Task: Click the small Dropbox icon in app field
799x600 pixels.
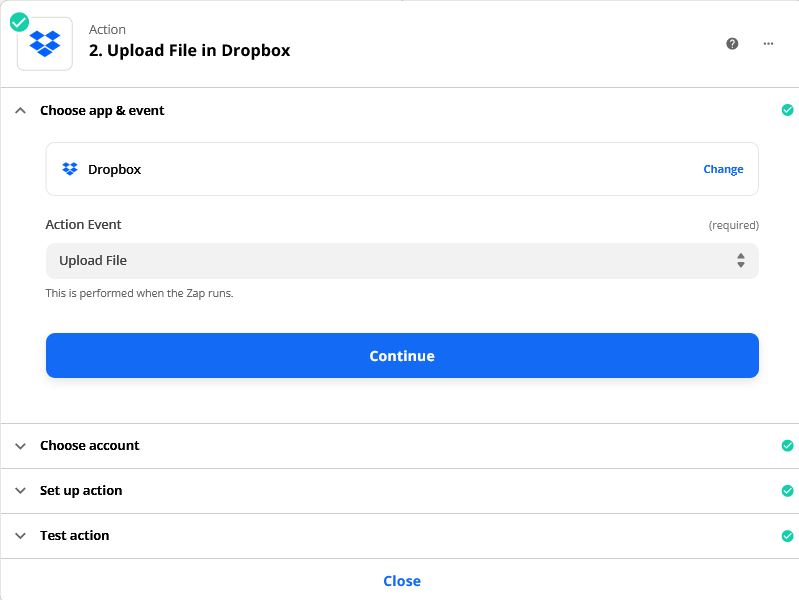Action: (x=70, y=169)
